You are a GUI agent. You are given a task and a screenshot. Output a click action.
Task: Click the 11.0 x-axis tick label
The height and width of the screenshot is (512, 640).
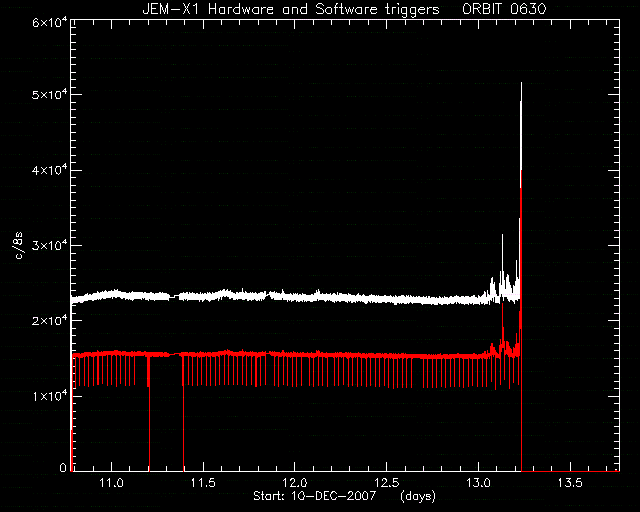[x=111, y=483]
